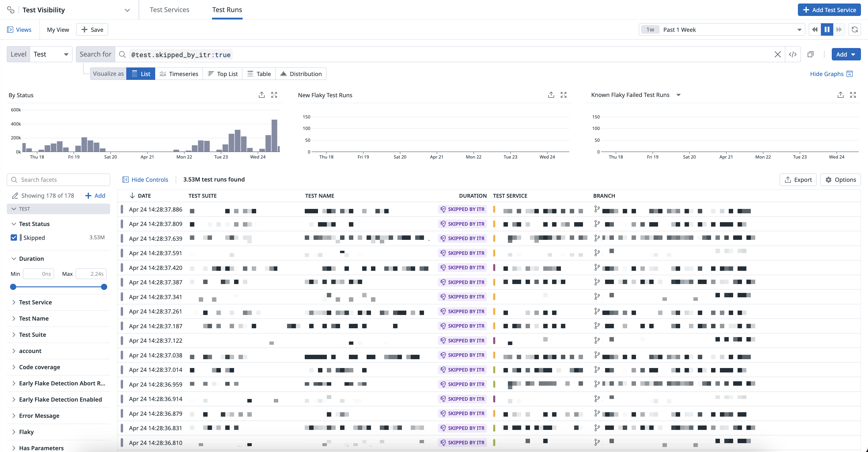
Task: Click export icon on Known Flaky Failed Test Runs
Action: pos(840,95)
